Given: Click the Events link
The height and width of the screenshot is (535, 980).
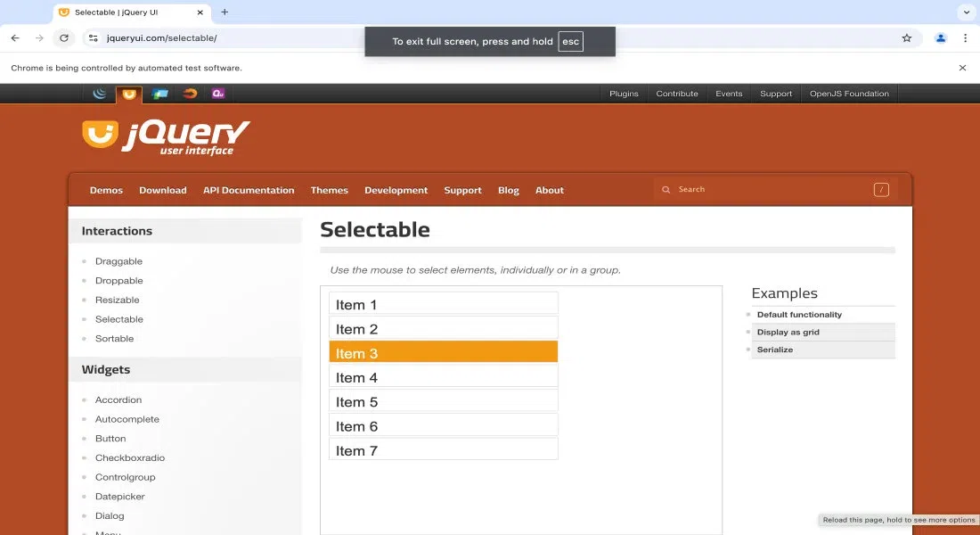Looking at the screenshot, I should (729, 94).
